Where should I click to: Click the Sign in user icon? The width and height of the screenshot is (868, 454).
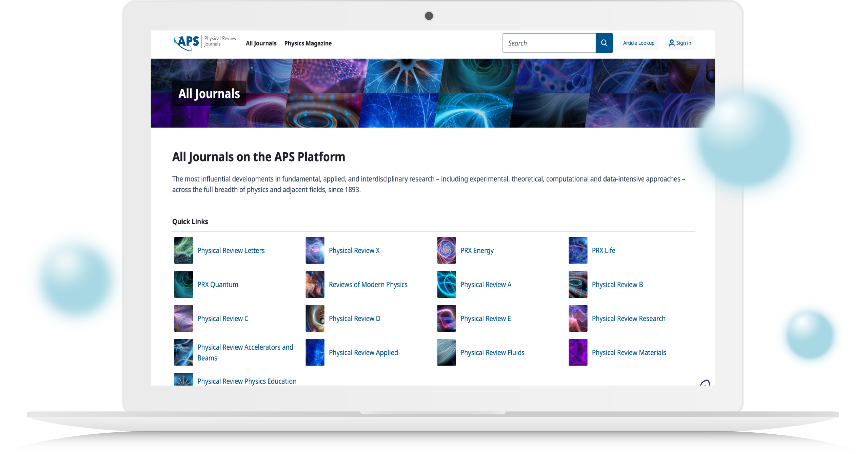click(671, 43)
